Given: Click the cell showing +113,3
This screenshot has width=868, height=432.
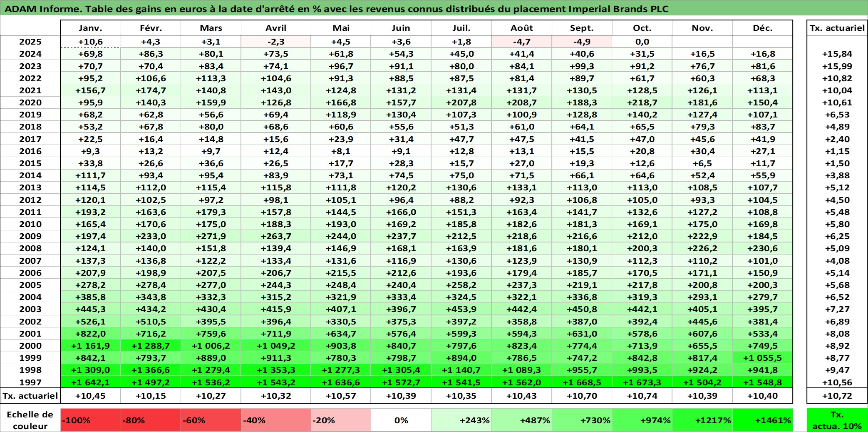Looking at the screenshot, I should [211, 78].
